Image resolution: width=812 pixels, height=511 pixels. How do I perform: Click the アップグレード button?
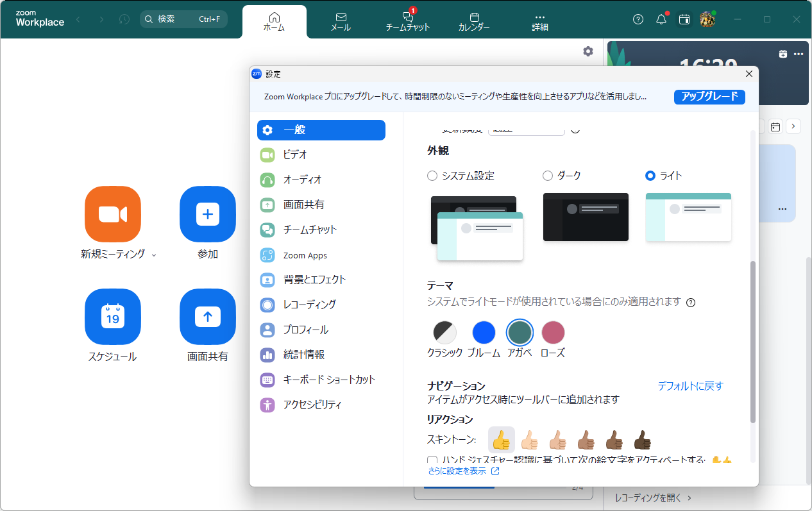(709, 97)
